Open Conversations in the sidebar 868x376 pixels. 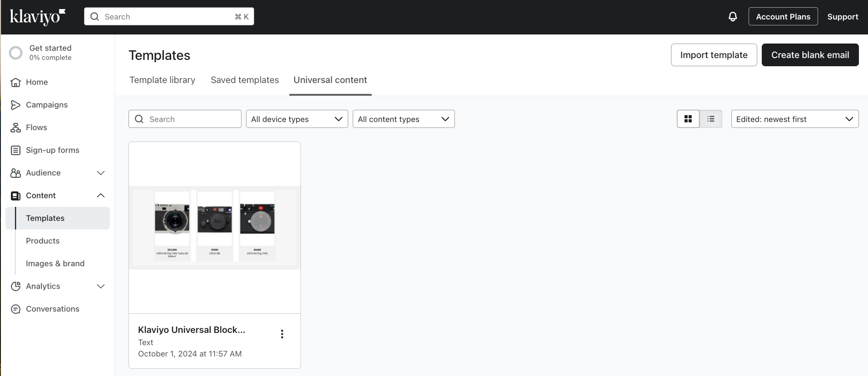(x=53, y=309)
